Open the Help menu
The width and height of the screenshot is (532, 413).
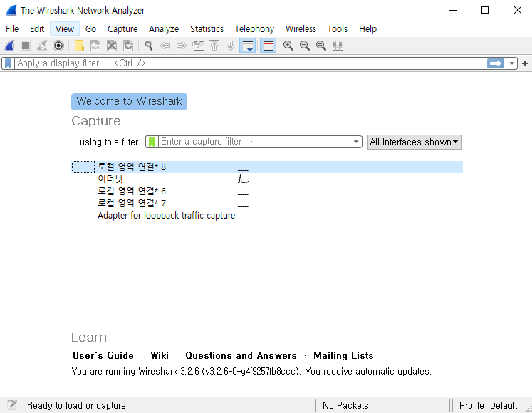[x=367, y=29]
